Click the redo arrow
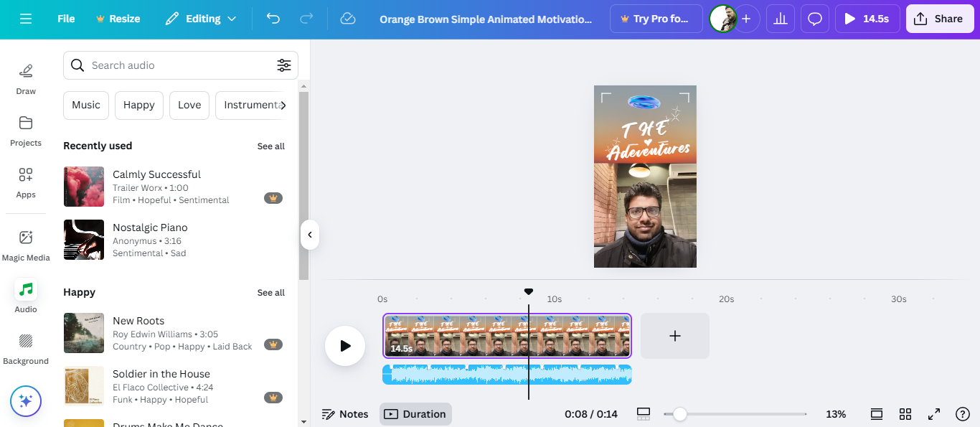The height and width of the screenshot is (427, 980). point(306,19)
